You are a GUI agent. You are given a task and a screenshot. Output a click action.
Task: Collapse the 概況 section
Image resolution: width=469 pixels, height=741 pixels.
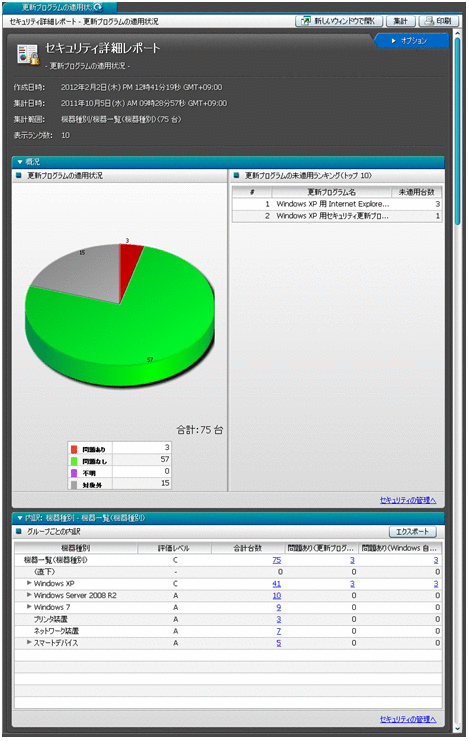coord(20,162)
